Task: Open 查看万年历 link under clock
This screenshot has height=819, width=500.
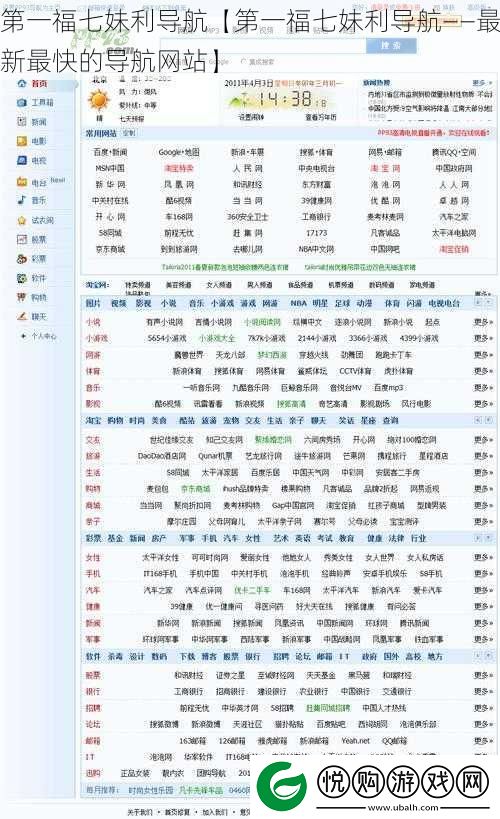Action: click(320, 117)
